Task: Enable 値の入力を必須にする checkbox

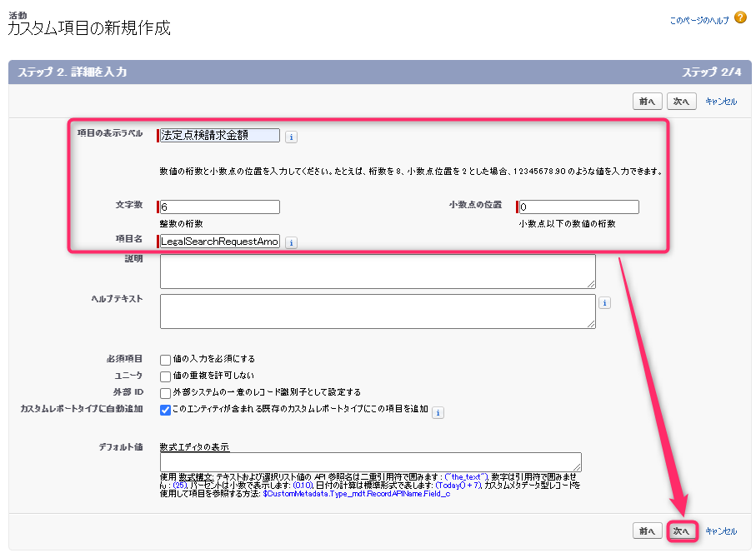Action: tap(165, 359)
